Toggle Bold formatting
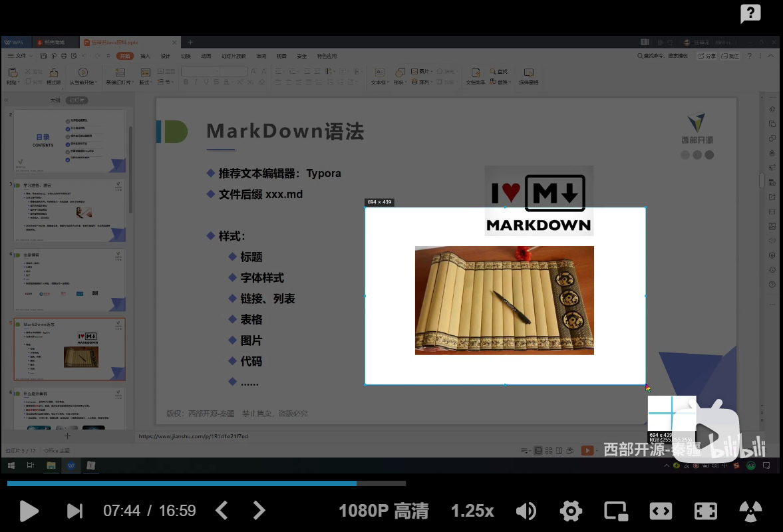 [186, 82]
